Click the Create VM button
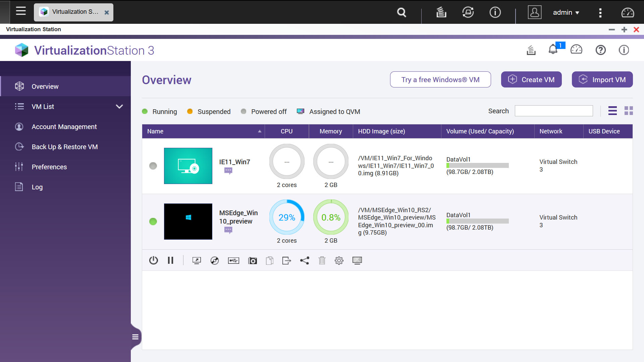 click(531, 79)
